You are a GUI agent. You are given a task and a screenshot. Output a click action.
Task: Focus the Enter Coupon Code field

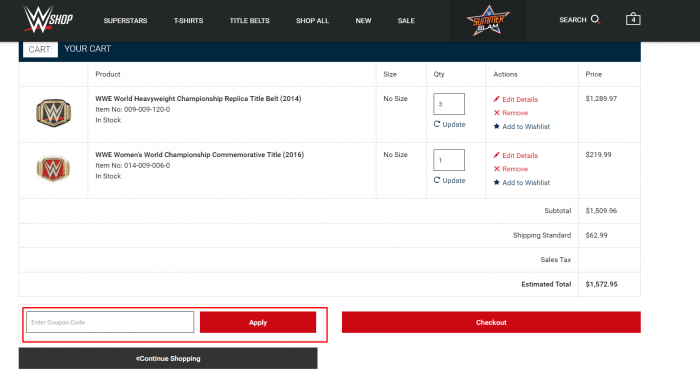(110, 322)
